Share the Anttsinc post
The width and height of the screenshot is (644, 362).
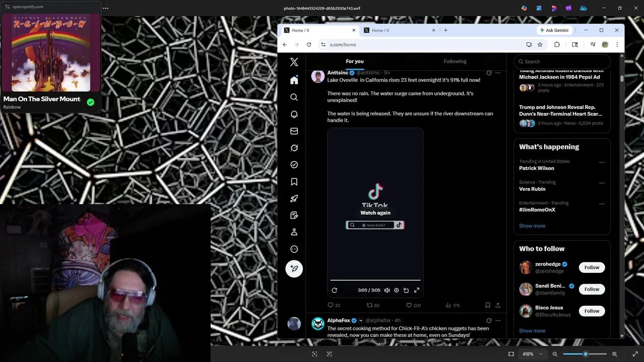[498, 305]
